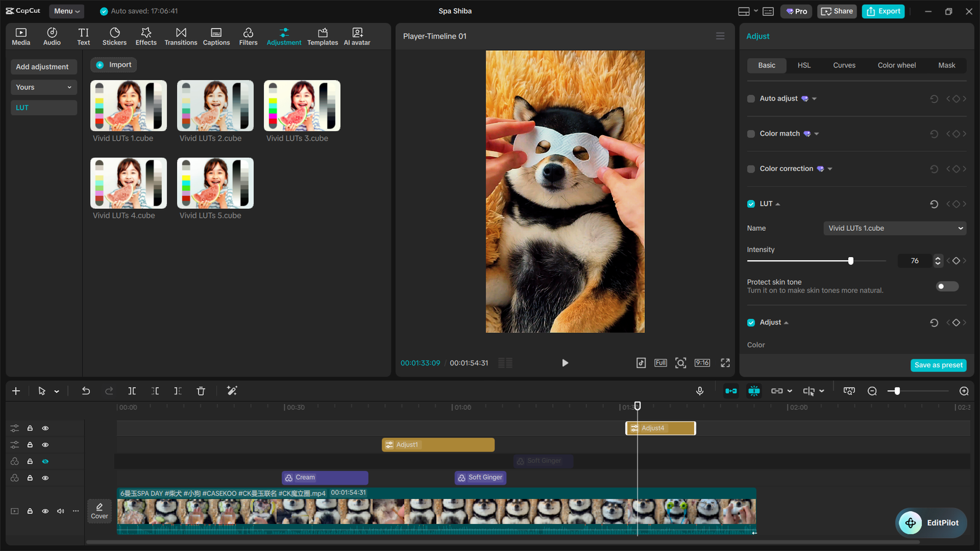Select the Transitions tool

[181, 36]
